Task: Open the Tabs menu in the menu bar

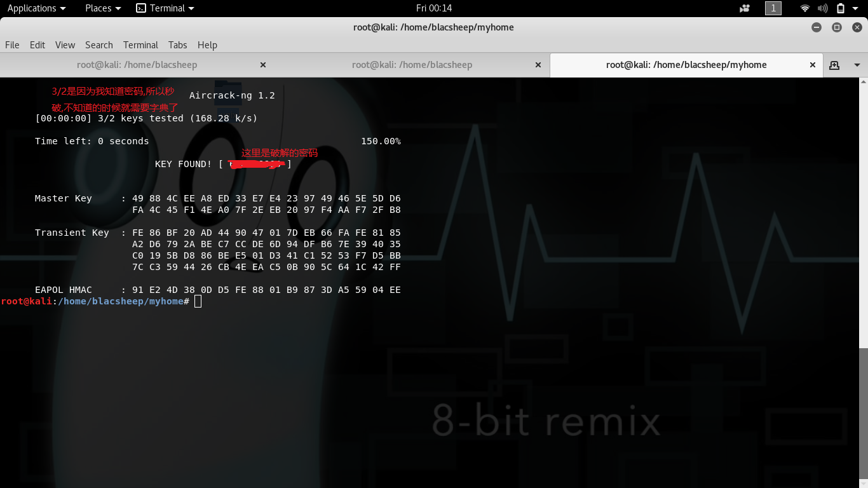Action: [x=177, y=44]
